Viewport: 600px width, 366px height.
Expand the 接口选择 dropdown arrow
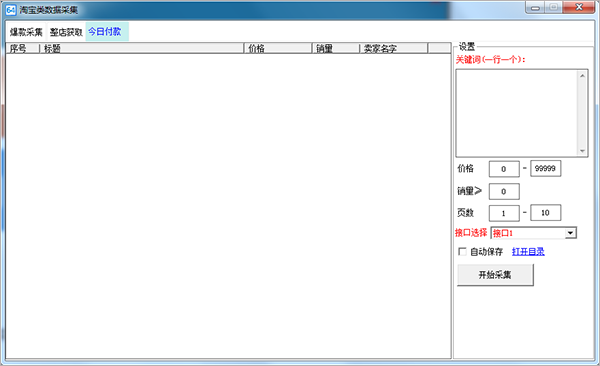pos(570,233)
